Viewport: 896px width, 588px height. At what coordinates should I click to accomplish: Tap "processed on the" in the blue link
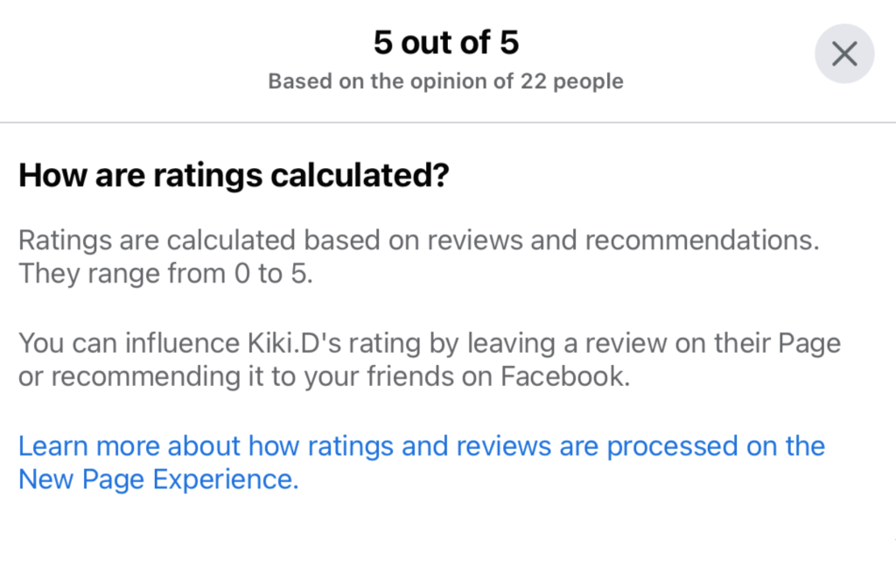(716, 446)
